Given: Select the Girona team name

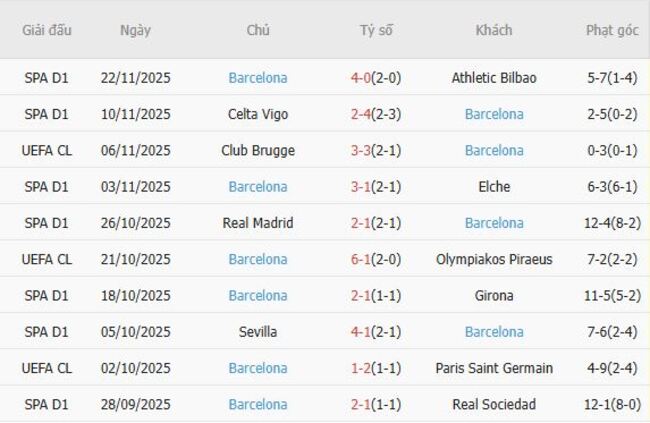Looking at the screenshot, I should pyautogui.click(x=494, y=296).
